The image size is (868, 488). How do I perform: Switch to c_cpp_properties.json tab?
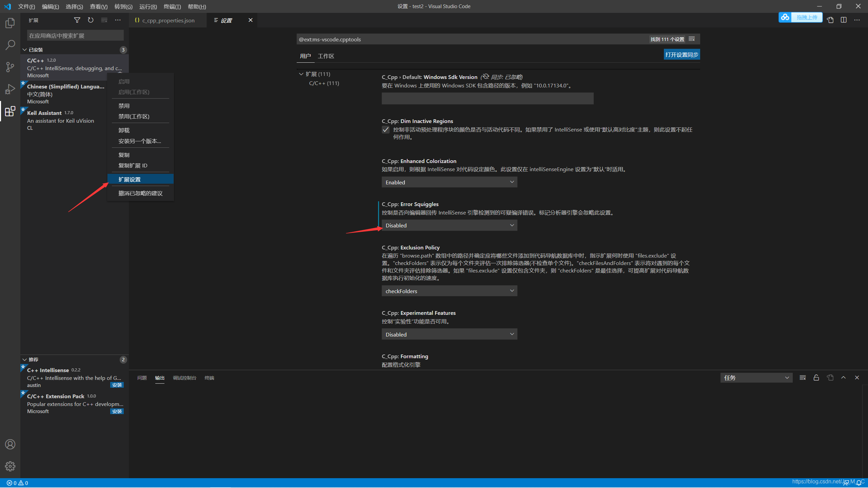[x=168, y=20]
